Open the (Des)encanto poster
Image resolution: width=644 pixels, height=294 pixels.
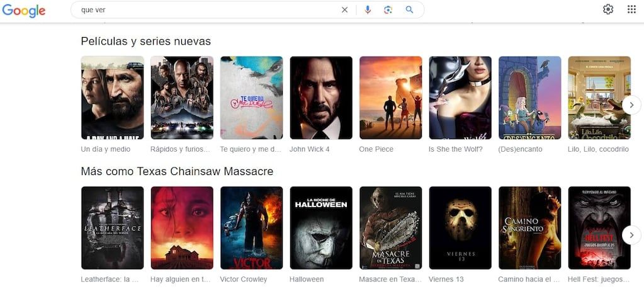click(x=530, y=98)
